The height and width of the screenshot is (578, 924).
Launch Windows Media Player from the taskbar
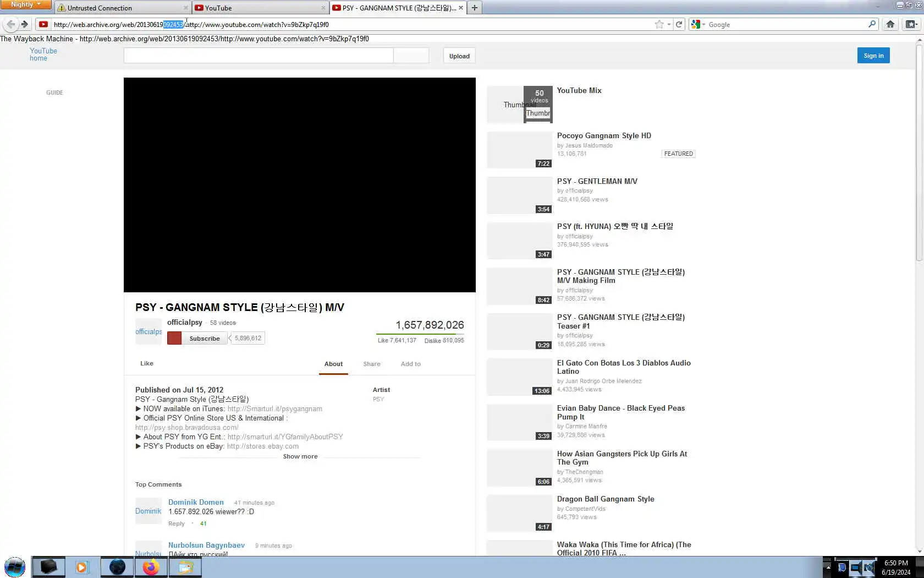pyautogui.click(x=82, y=567)
